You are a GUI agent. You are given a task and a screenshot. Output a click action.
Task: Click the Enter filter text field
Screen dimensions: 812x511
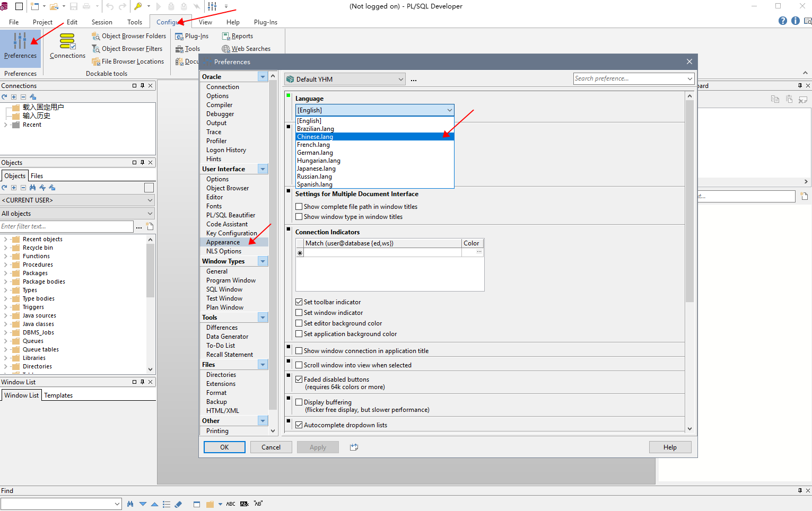pos(67,226)
